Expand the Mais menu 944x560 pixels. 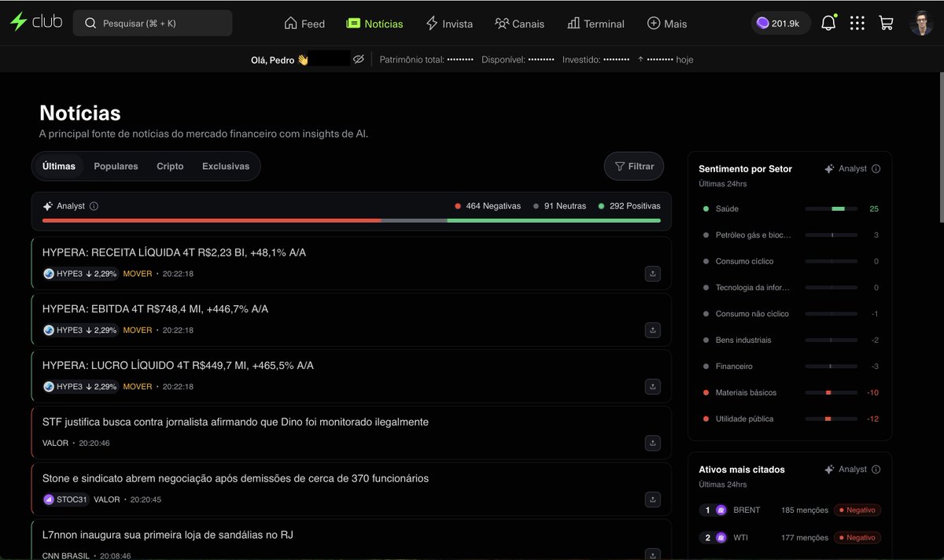667,24
